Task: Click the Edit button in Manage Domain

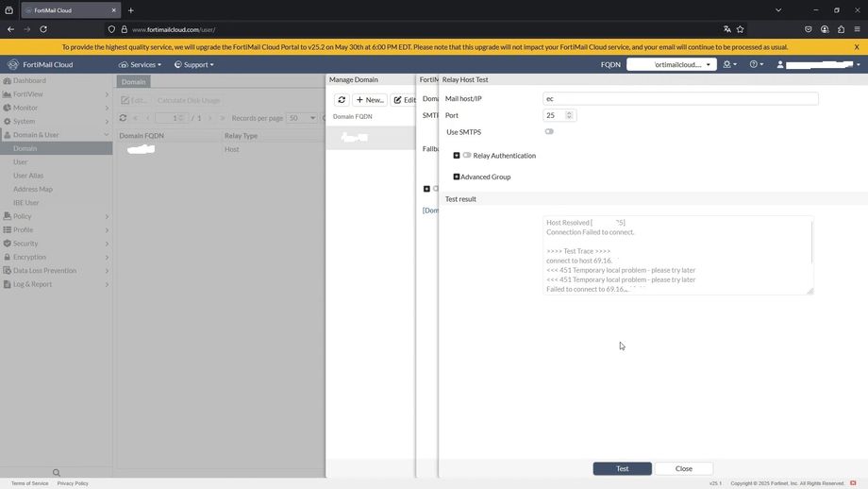Action: [x=404, y=100]
